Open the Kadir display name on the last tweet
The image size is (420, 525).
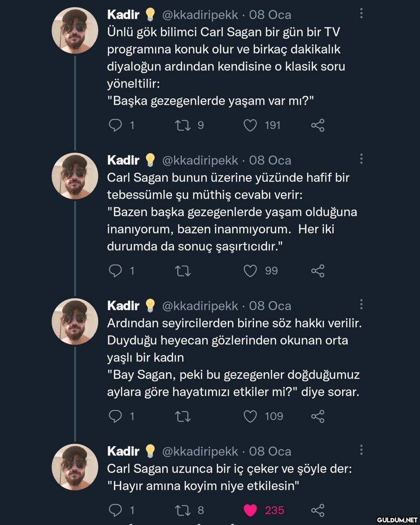(123, 451)
